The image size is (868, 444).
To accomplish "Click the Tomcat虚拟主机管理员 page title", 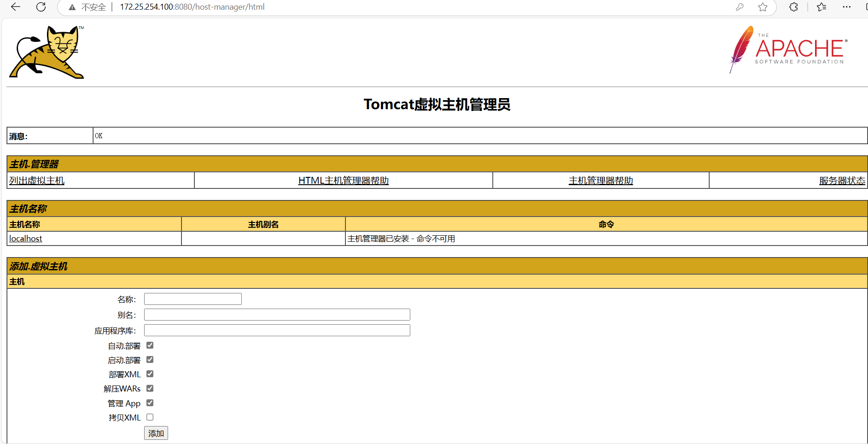I will (437, 105).
